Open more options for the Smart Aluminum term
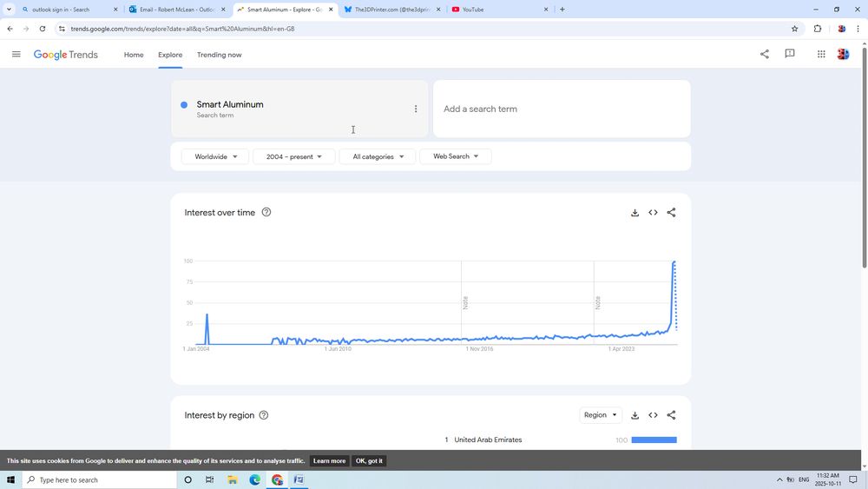868x489 pixels. point(416,109)
